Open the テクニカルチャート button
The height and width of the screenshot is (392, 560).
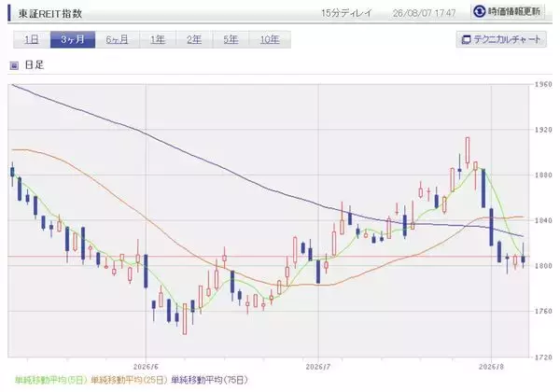point(501,39)
